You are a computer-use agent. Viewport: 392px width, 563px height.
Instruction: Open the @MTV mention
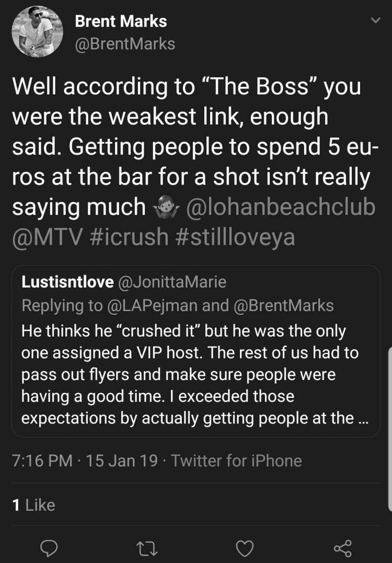[x=48, y=237]
